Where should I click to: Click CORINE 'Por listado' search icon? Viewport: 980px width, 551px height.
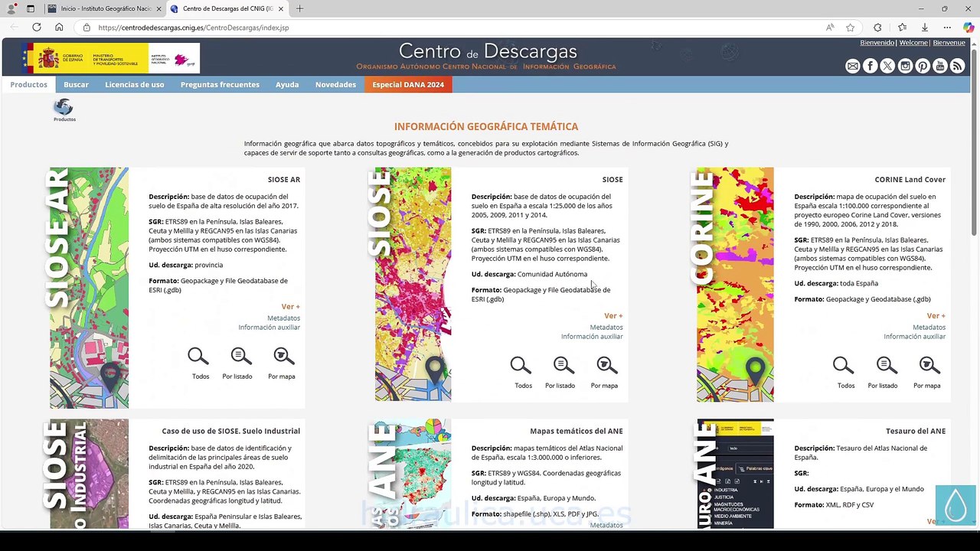(887, 366)
